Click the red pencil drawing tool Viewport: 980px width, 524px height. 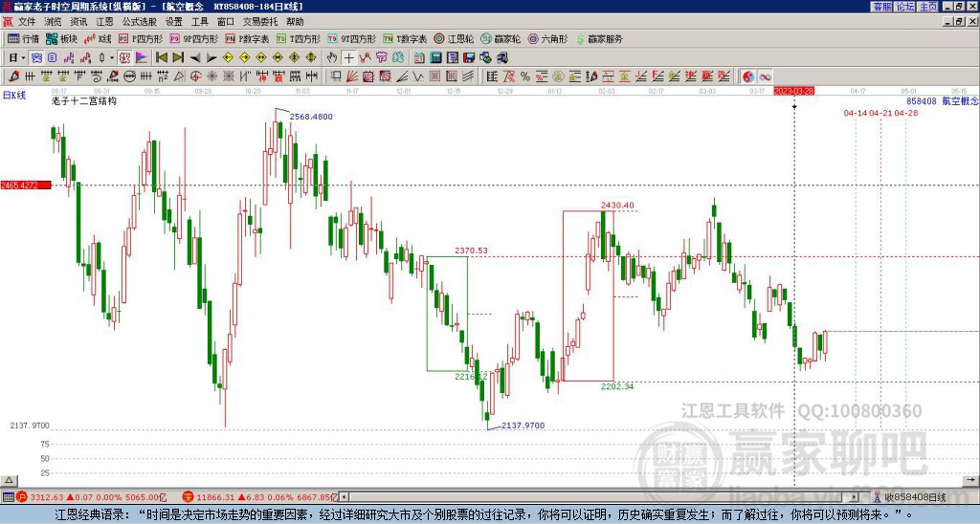tap(13, 76)
